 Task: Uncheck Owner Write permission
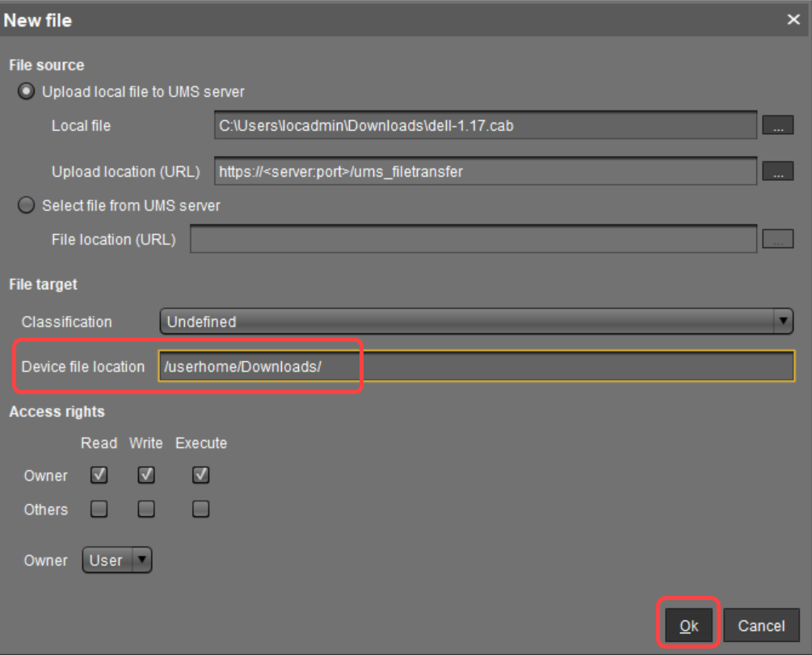(145, 476)
